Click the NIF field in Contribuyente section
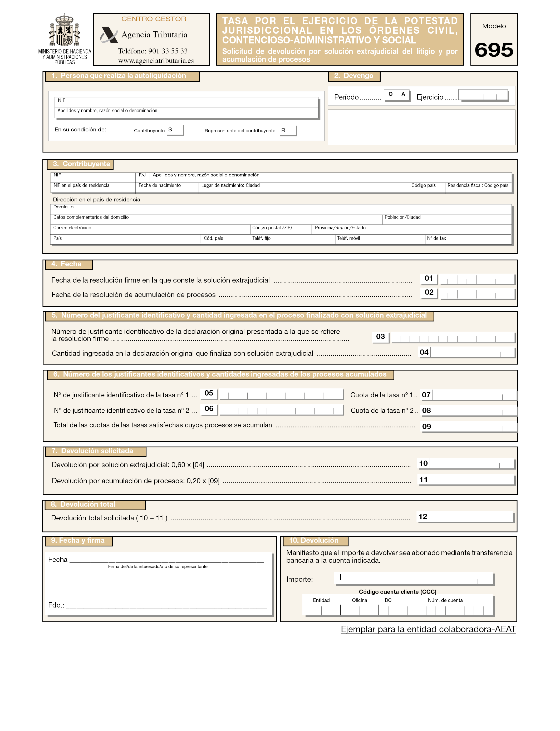 tap(93, 177)
